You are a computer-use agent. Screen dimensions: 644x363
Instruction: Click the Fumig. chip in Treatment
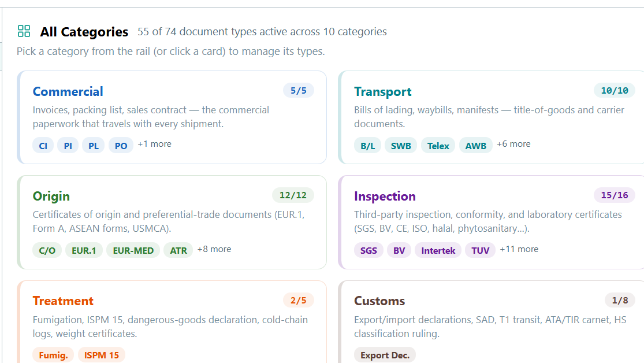pos(53,355)
